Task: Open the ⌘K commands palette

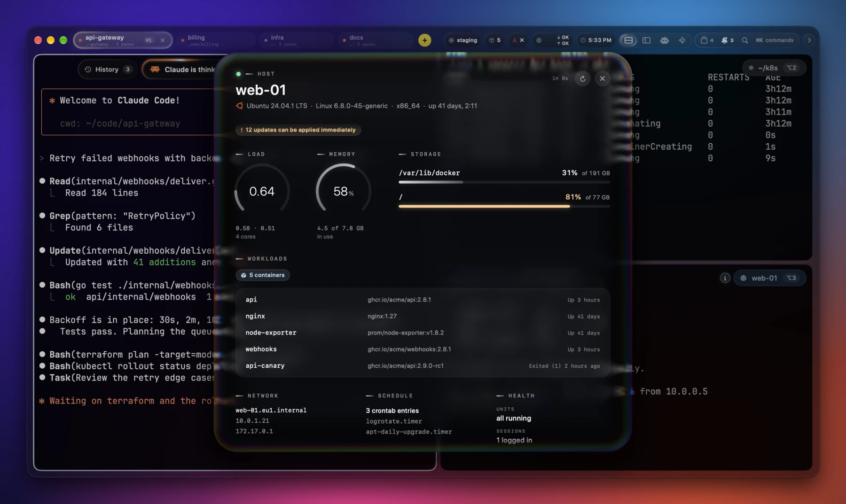Action: point(775,40)
